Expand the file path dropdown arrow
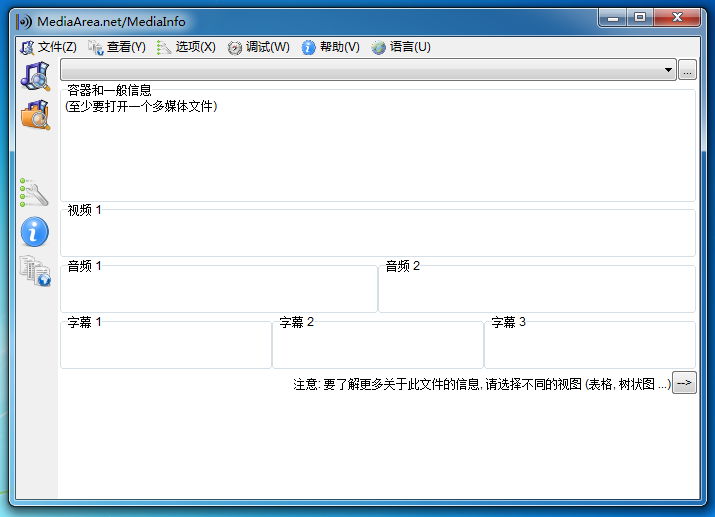This screenshot has height=517, width=715. (668, 70)
